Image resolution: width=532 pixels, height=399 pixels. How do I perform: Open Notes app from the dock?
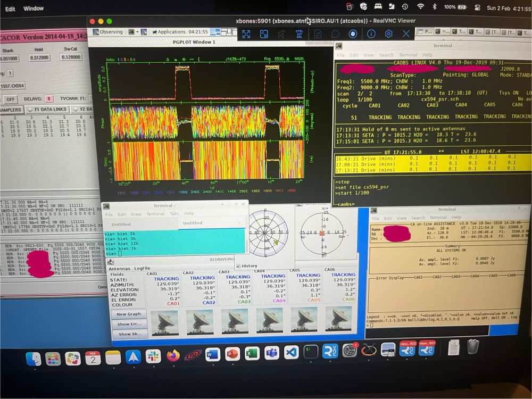tap(113, 358)
